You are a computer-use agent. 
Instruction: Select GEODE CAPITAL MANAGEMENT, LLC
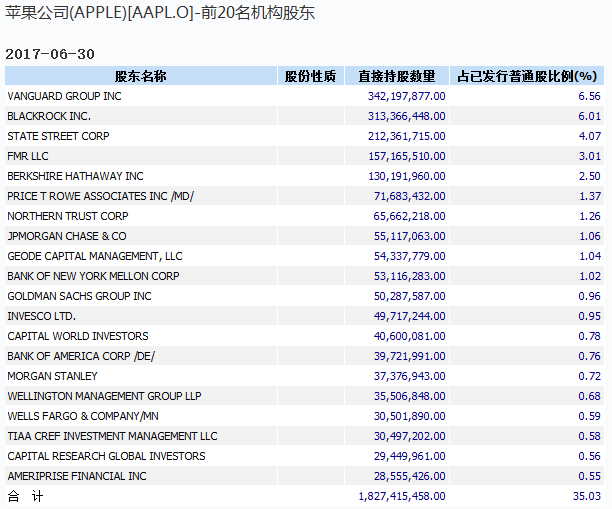[95, 256]
